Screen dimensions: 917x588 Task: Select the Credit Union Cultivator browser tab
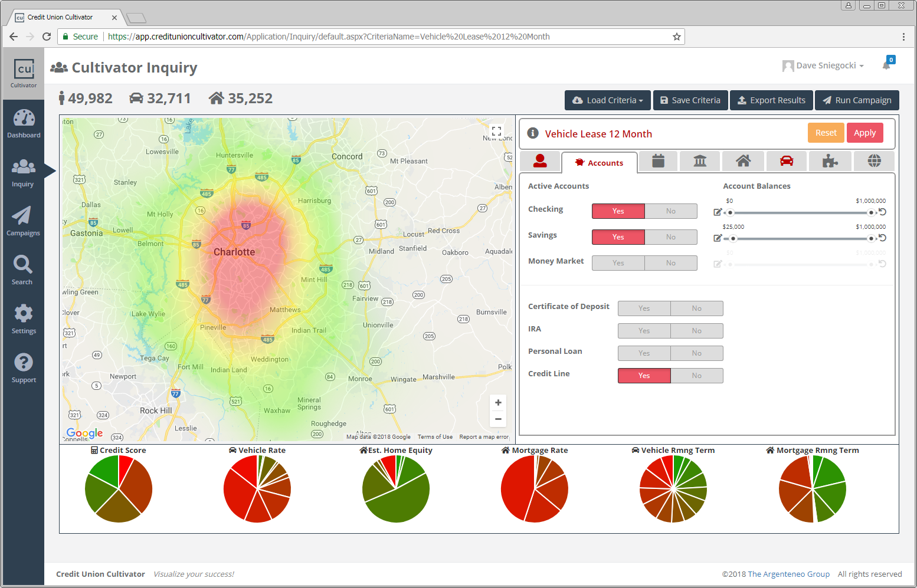click(x=65, y=17)
